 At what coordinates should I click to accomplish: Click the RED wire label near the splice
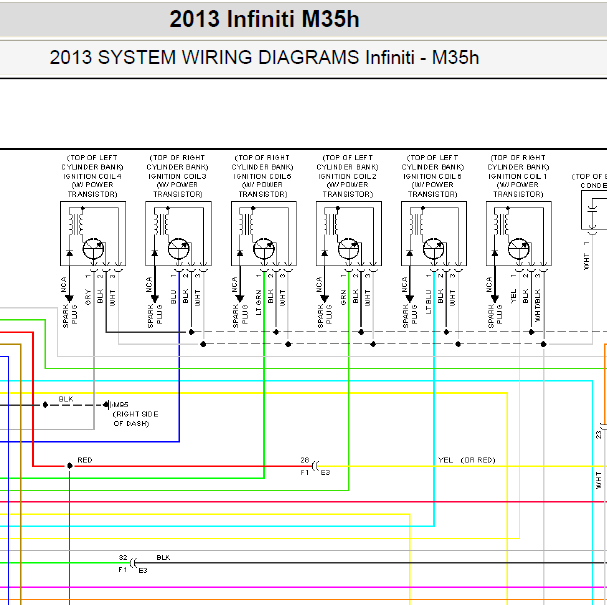coord(85,460)
